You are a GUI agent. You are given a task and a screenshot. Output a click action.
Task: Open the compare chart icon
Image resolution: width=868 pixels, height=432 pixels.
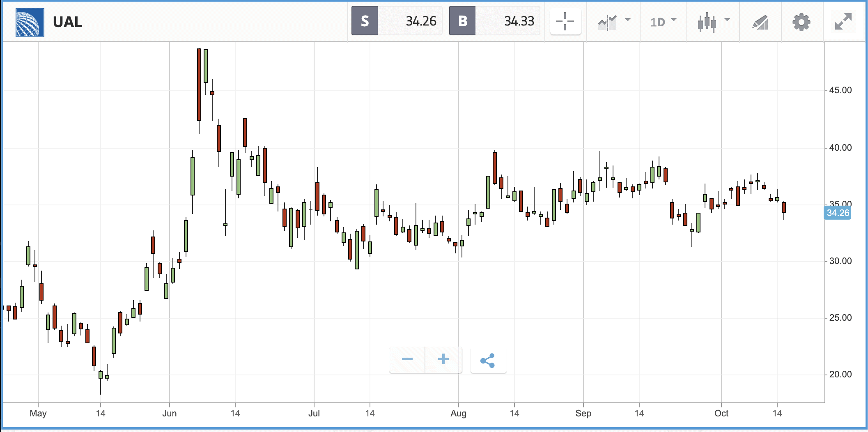[x=607, y=22]
